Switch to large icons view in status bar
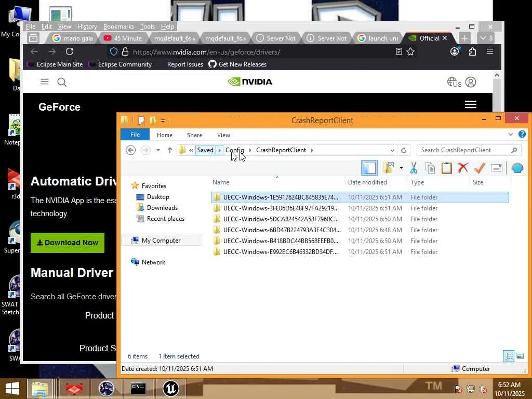The width and height of the screenshot is (532, 399). pos(520,356)
